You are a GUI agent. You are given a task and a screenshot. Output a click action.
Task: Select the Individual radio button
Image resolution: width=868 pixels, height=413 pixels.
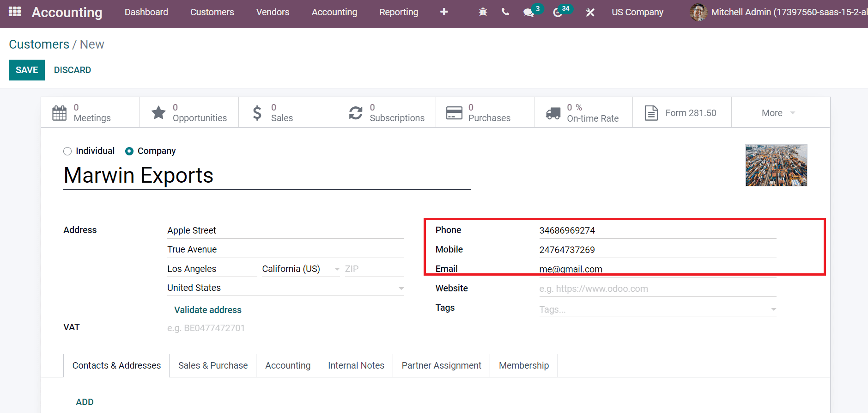(67, 151)
